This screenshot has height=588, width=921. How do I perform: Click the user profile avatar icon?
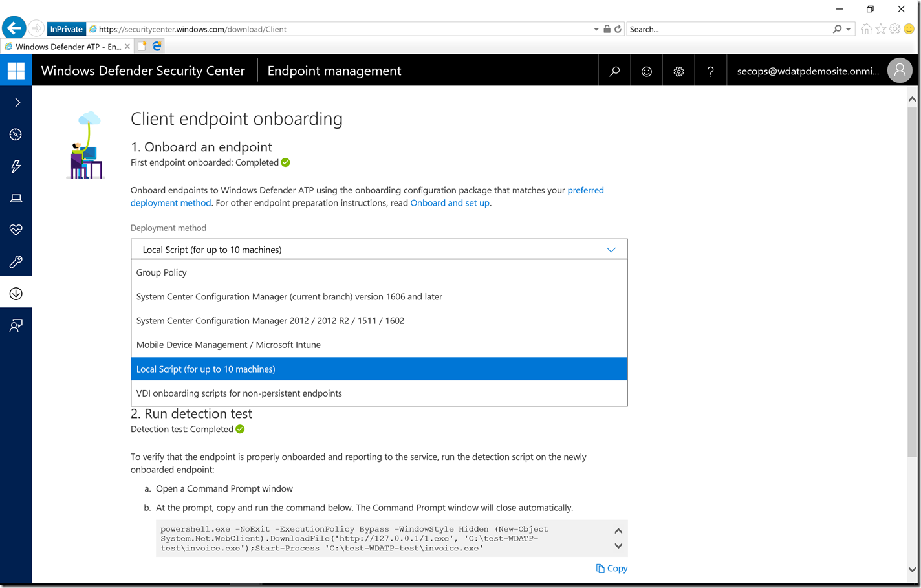pos(900,71)
